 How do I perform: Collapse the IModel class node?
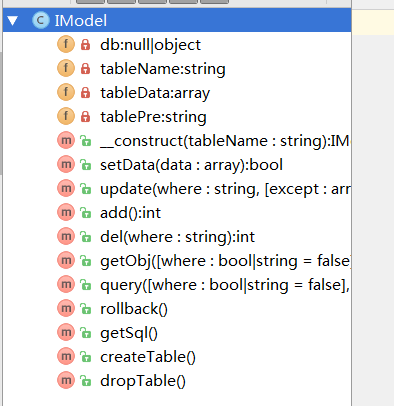point(13,21)
